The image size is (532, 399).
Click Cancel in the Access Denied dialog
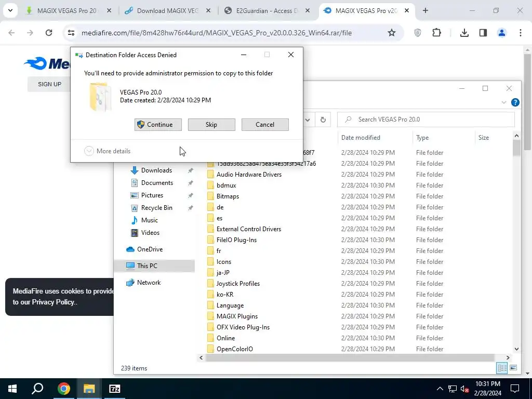265,125
